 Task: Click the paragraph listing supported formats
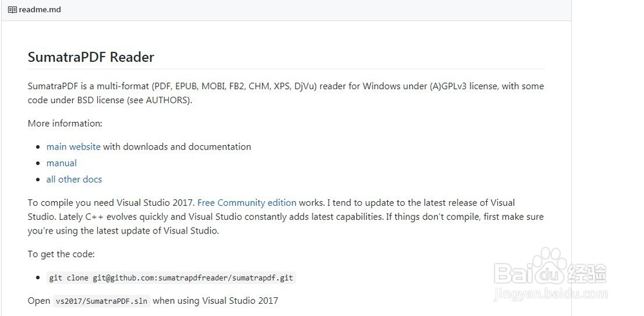[x=285, y=93]
